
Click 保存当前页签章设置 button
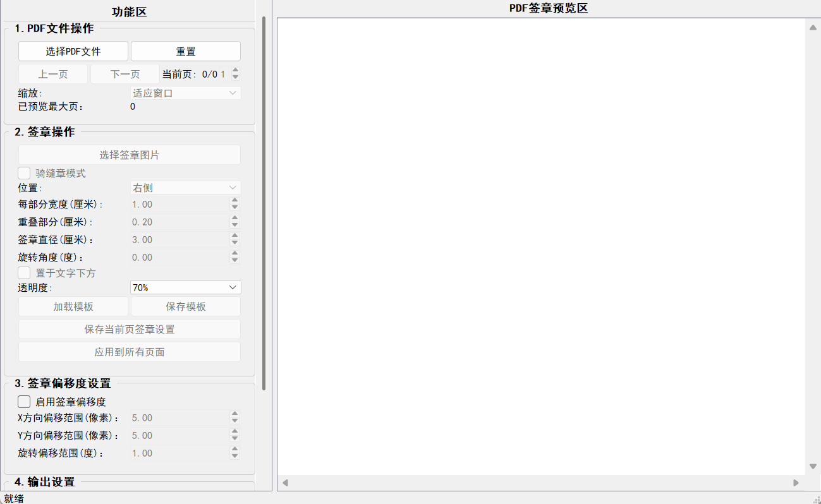click(x=129, y=328)
